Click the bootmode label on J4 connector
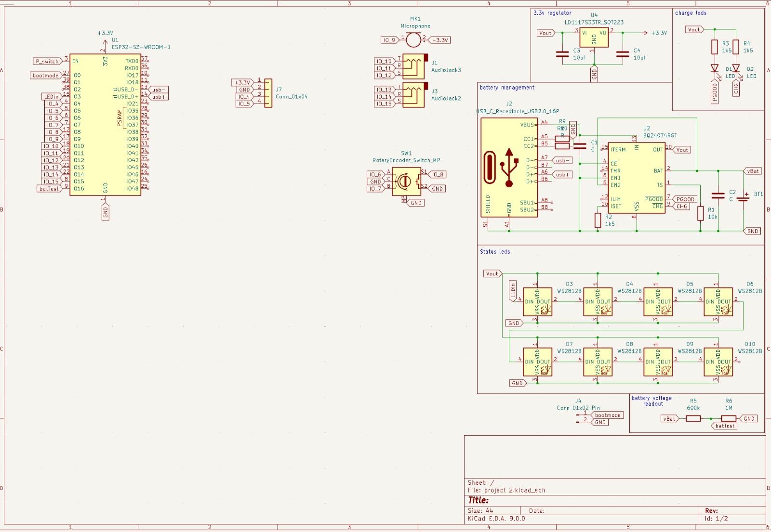This screenshot has height=532, width=771. coord(607,415)
